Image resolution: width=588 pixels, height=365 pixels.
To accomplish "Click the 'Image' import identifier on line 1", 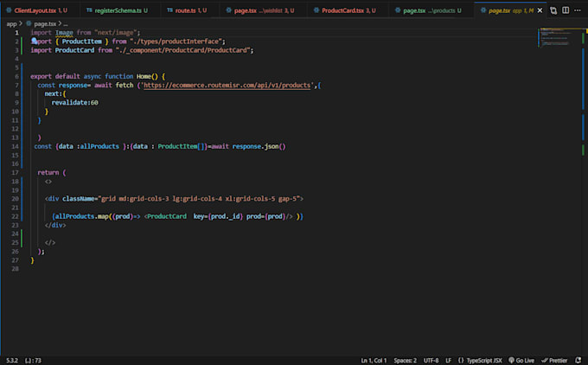I will [x=64, y=33].
